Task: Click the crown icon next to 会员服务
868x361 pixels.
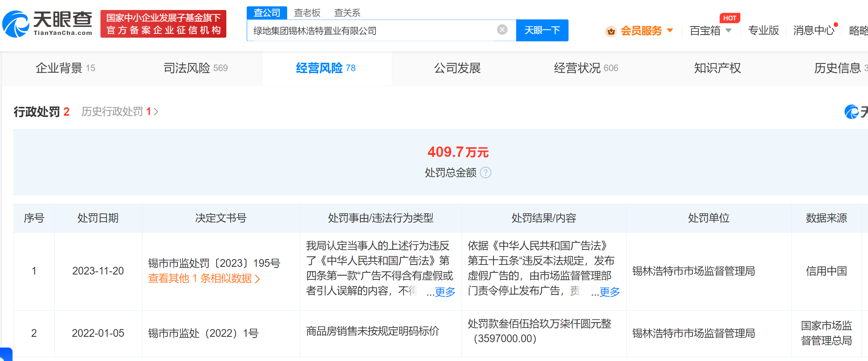Action: 611,31
